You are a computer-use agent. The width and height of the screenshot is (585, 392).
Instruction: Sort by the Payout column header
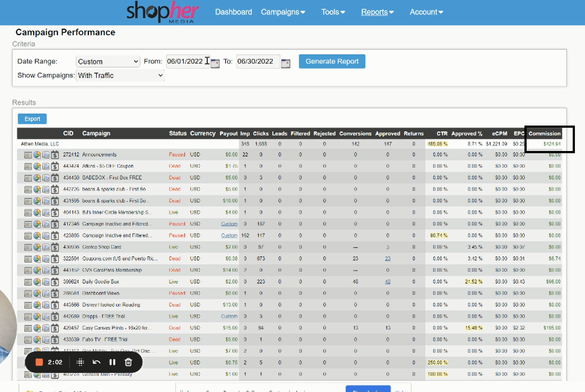(x=229, y=133)
